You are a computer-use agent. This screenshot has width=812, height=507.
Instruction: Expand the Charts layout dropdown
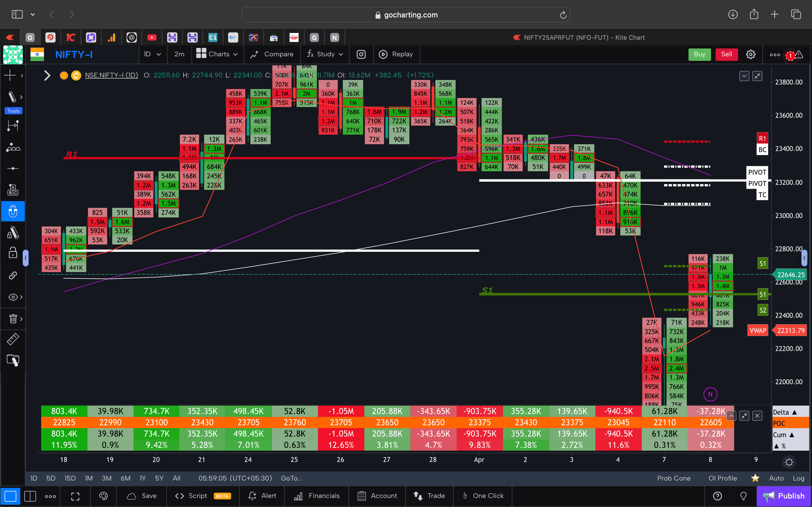pos(217,54)
